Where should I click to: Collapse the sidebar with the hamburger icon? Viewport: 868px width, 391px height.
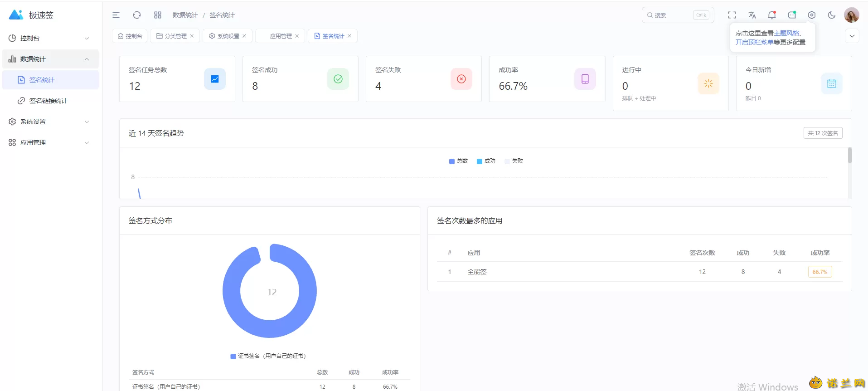116,15
